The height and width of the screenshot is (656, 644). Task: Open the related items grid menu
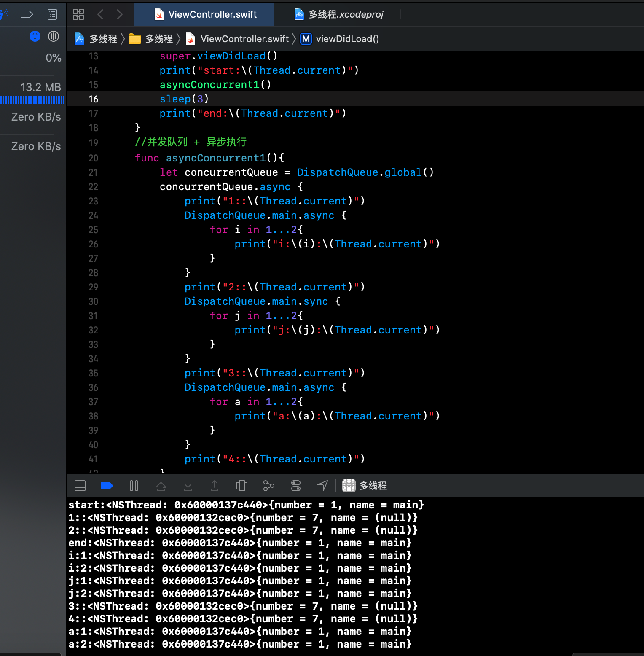[x=78, y=14]
